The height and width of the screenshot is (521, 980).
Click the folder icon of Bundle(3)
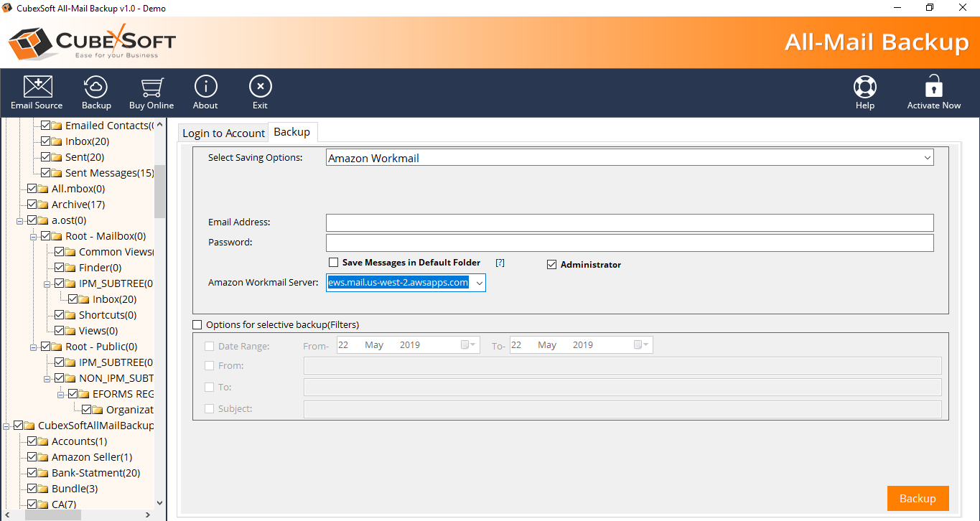point(44,489)
